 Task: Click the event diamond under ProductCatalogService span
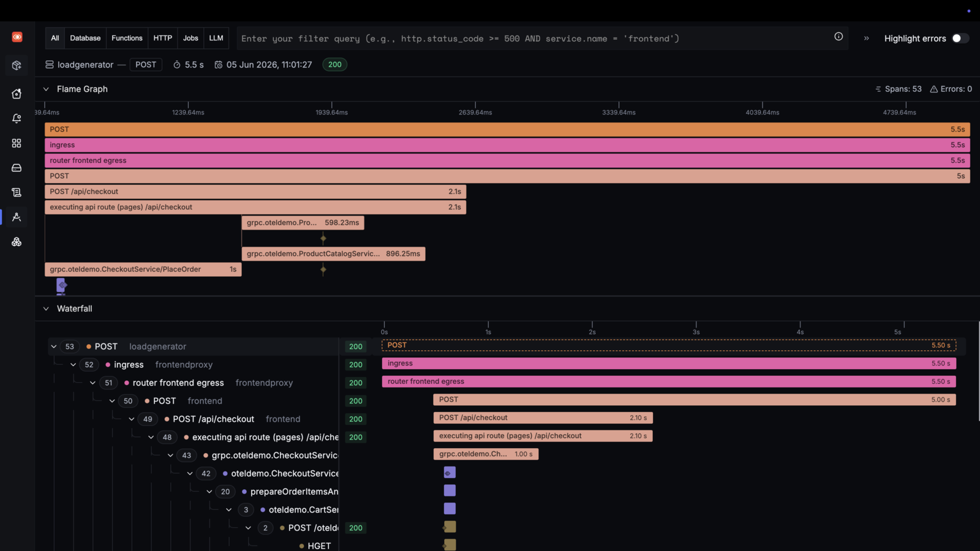pyautogui.click(x=323, y=269)
